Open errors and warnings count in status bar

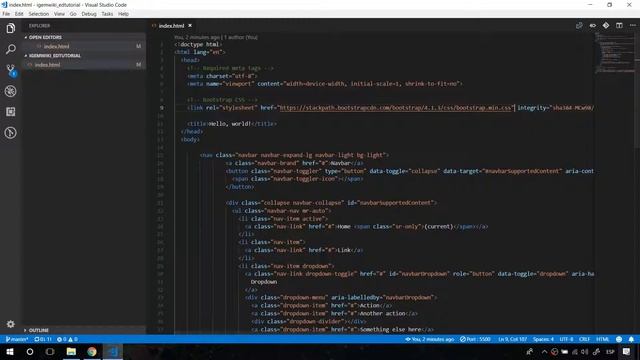point(67,339)
